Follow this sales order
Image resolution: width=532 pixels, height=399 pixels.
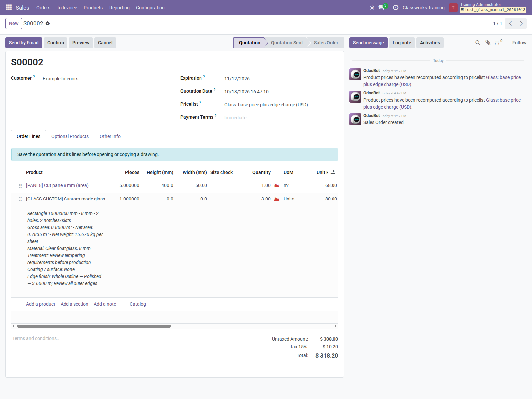pos(519,43)
